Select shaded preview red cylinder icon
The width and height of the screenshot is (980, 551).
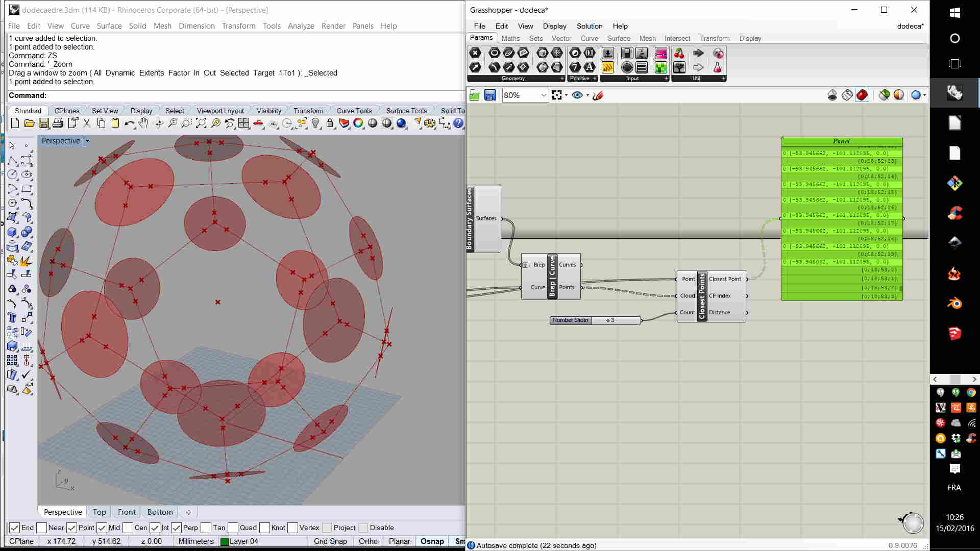point(862,95)
